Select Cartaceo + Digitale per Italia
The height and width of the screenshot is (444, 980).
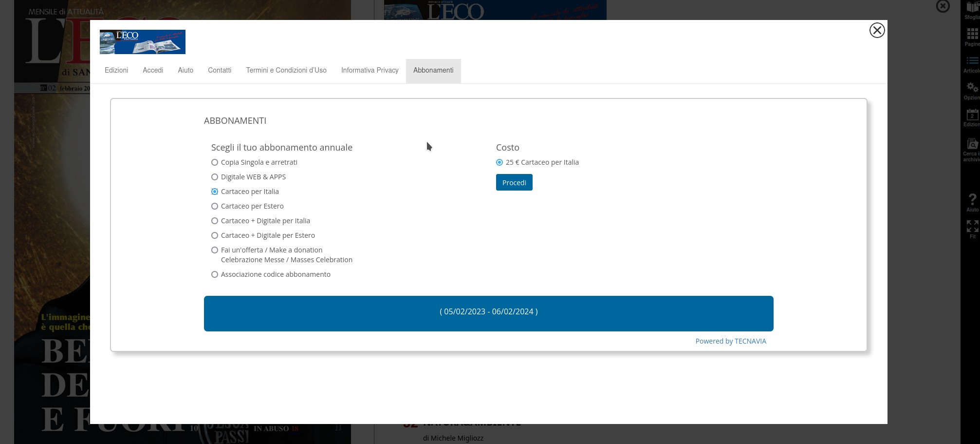point(215,221)
